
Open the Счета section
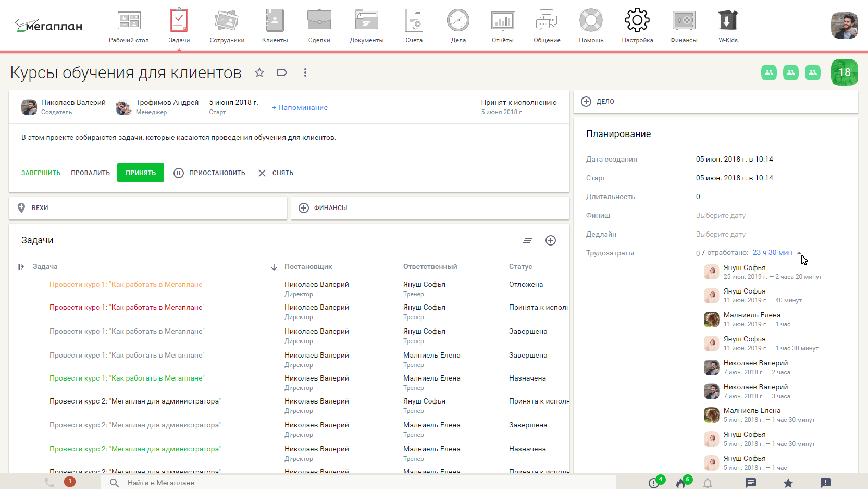(414, 26)
